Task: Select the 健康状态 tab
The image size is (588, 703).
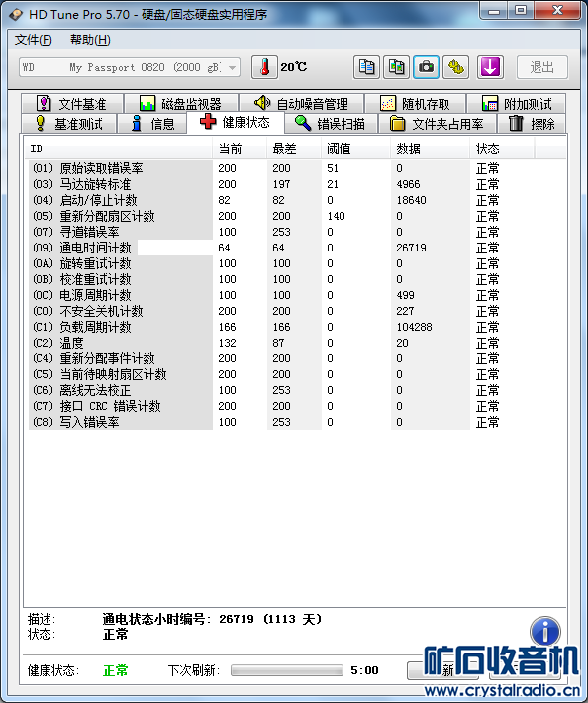Action: [236, 122]
